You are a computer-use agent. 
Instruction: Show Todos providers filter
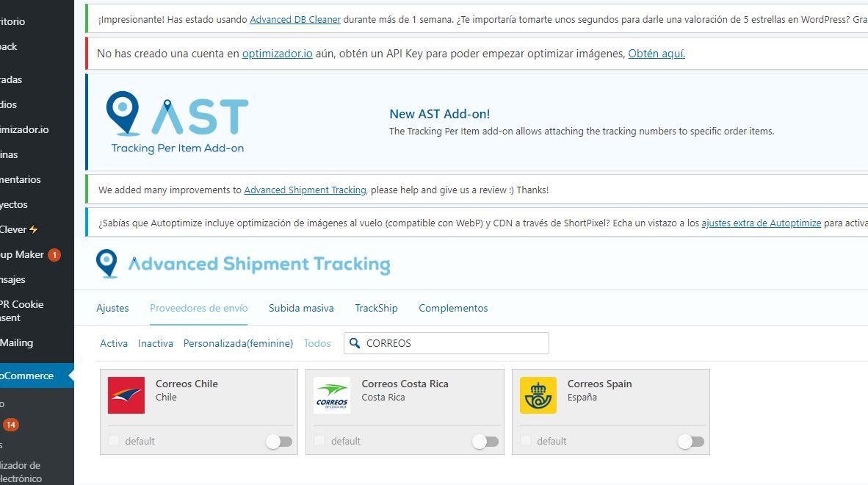click(317, 343)
